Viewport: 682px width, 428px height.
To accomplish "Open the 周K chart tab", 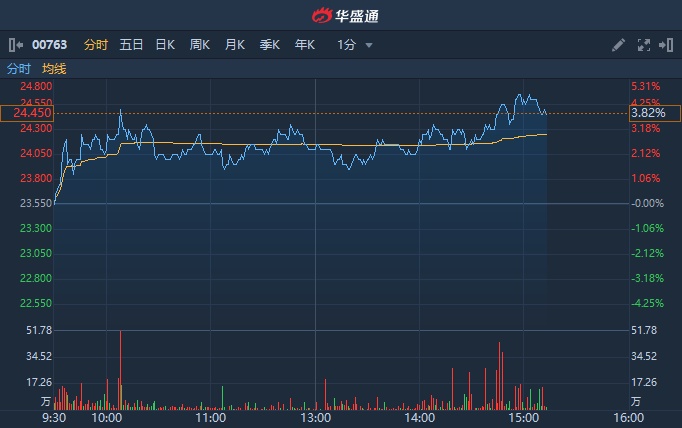I will [200, 45].
